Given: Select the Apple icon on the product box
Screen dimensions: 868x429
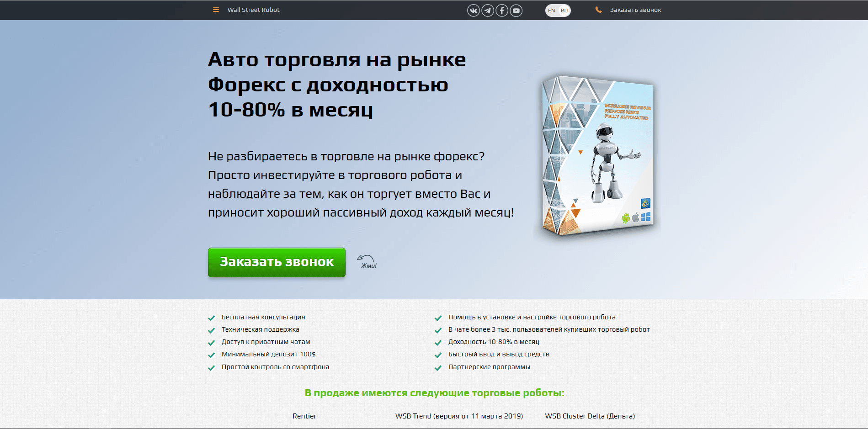Looking at the screenshot, I should point(635,217).
